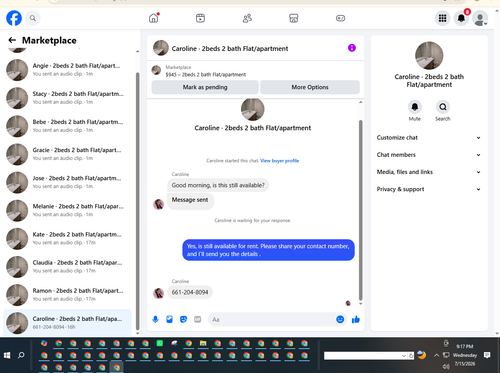Click the Mark as pending button
This screenshot has width=500, height=373.
coord(205,87)
